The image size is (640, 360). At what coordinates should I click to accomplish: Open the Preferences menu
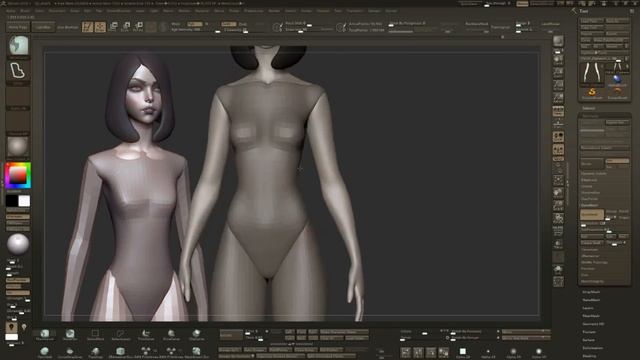pyautogui.click(x=253, y=11)
